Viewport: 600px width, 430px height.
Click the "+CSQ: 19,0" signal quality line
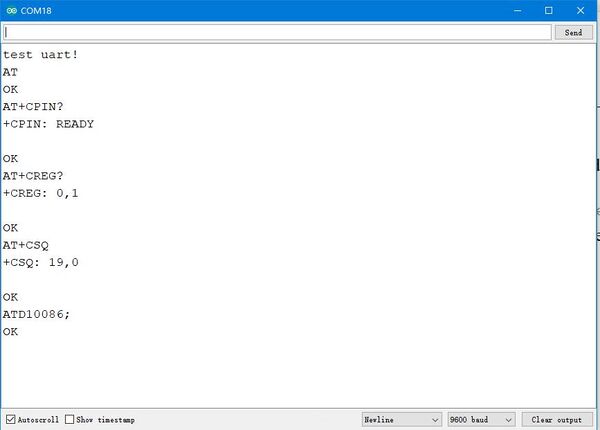pyautogui.click(x=41, y=262)
